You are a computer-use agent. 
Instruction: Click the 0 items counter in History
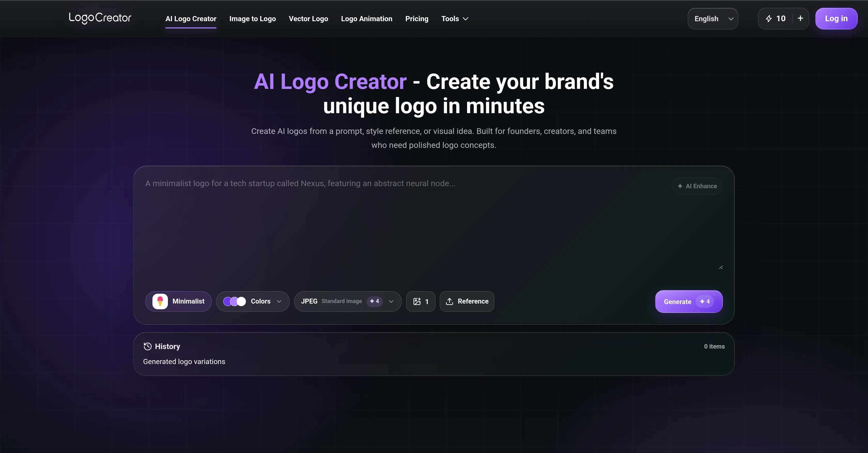pos(714,346)
